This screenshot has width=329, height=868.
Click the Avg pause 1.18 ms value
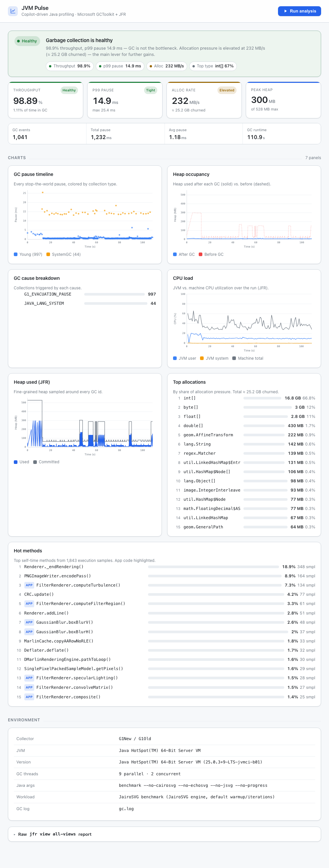click(178, 137)
